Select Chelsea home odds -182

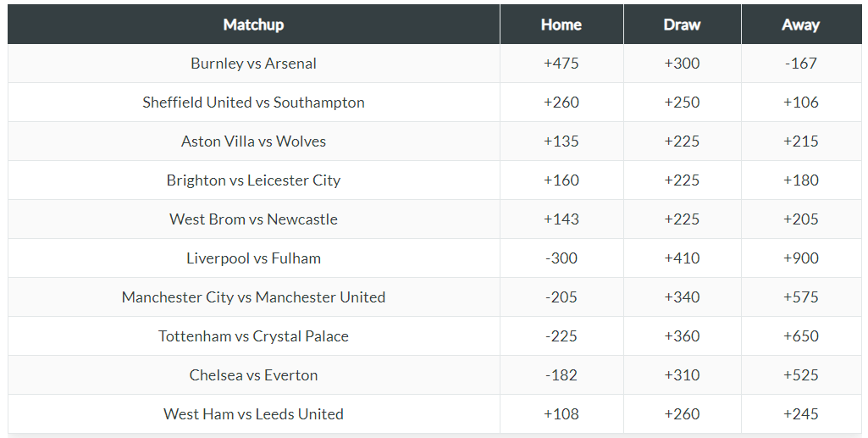coord(561,375)
